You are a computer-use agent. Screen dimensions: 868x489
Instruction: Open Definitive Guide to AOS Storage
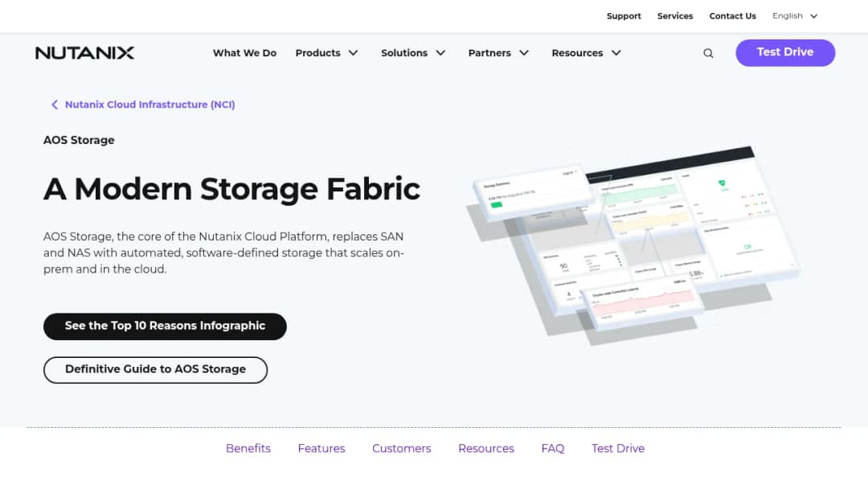pyautogui.click(x=156, y=369)
